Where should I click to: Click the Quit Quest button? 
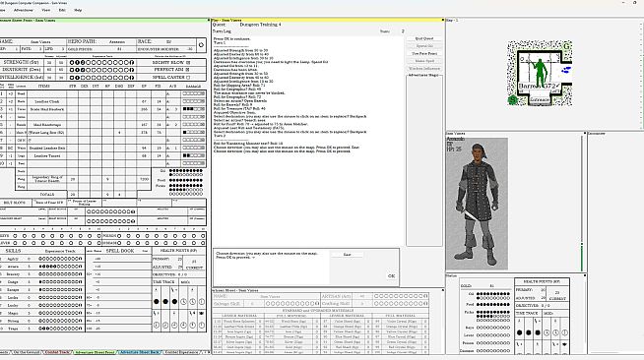tap(424, 38)
